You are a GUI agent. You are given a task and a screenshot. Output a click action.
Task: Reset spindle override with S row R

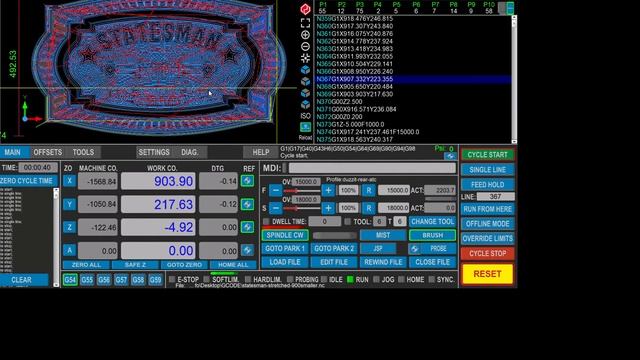[x=369, y=208]
